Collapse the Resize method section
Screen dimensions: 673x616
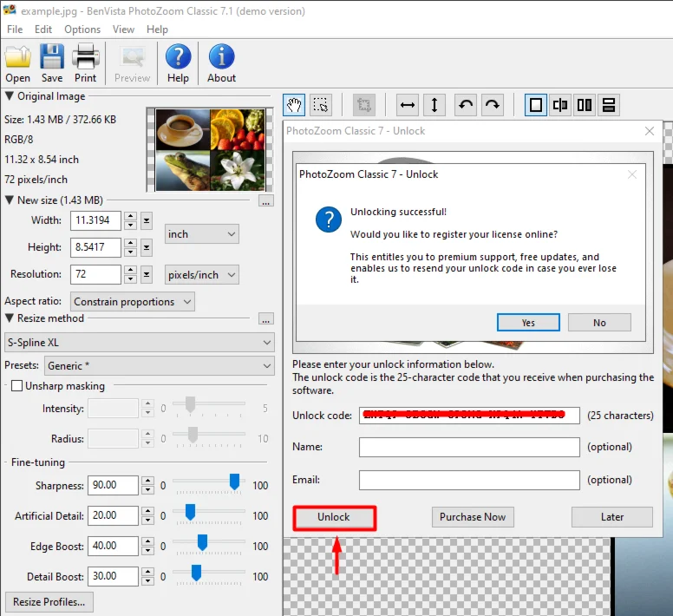click(10, 318)
